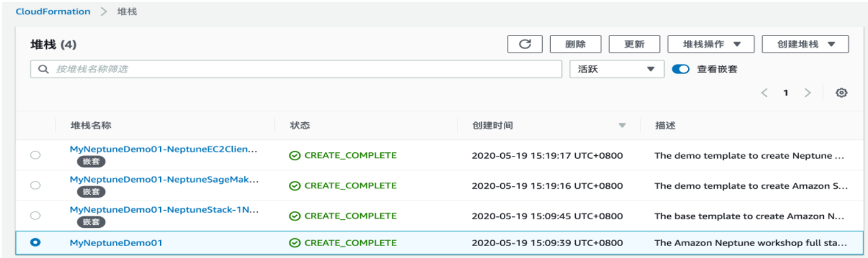Viewport: 868px width, 258px height.
Task: Click page number 1 in pagination
Action: coord(786,93)
